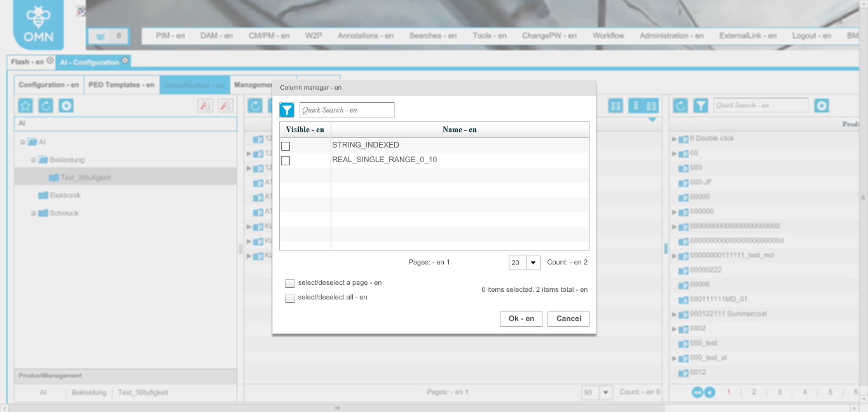Open the filter icon in the product panel
This screenshot has width=868, height=412.
tap(699, 106)
